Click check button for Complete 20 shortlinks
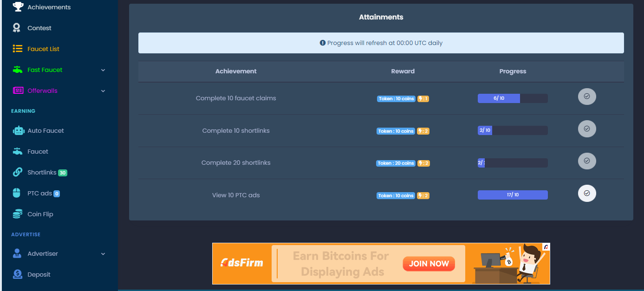The width and height of the screenshot is (644, 291). pyautogui.click(x=587, y=161)
